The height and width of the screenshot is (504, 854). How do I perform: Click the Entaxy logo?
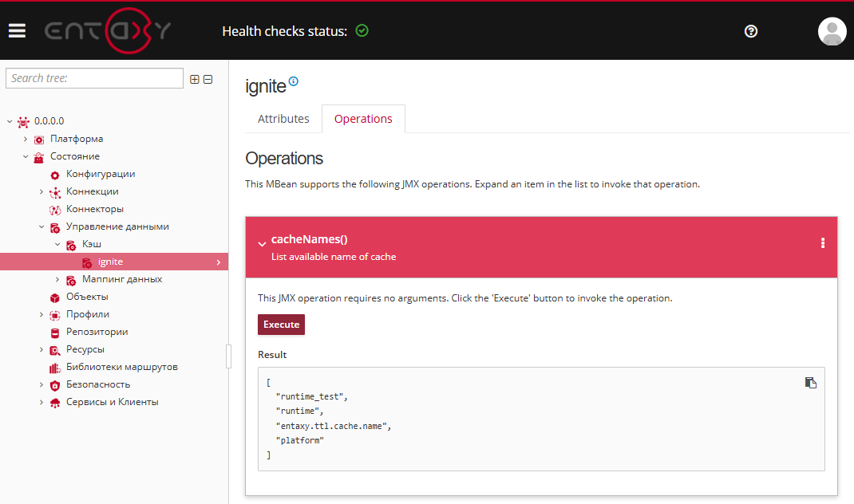pos(107,31)
